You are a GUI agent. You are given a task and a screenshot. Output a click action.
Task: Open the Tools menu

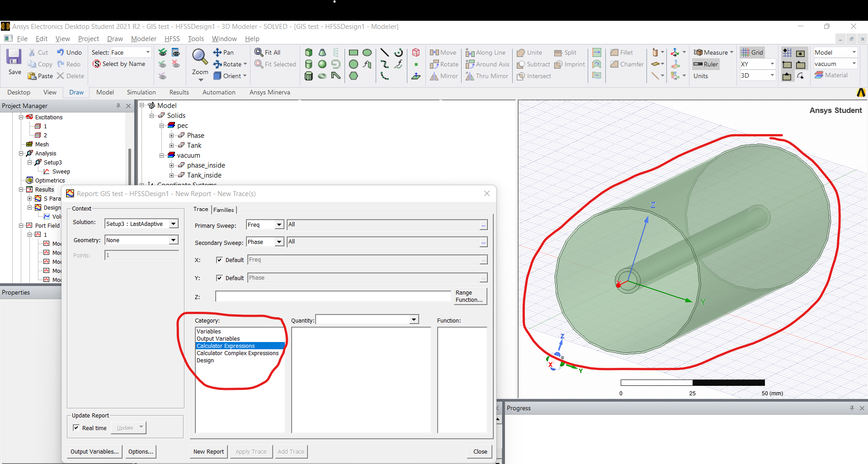point(196,39)
